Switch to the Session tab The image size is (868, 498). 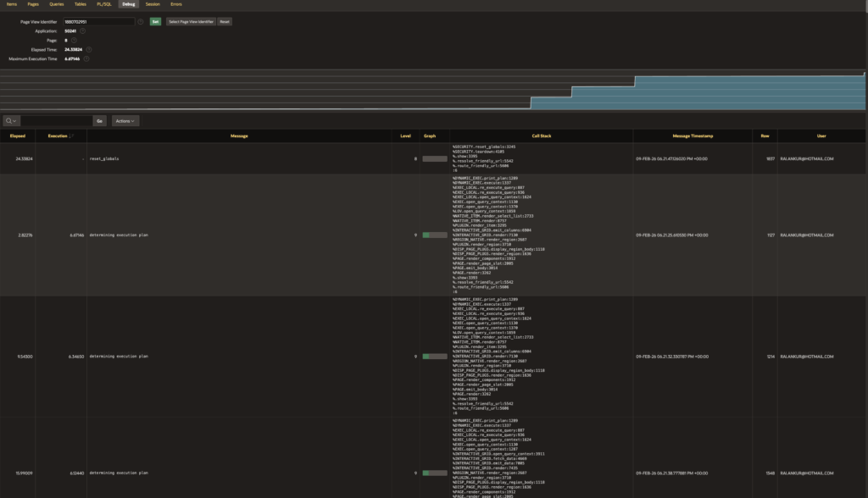tap(152, 4)
